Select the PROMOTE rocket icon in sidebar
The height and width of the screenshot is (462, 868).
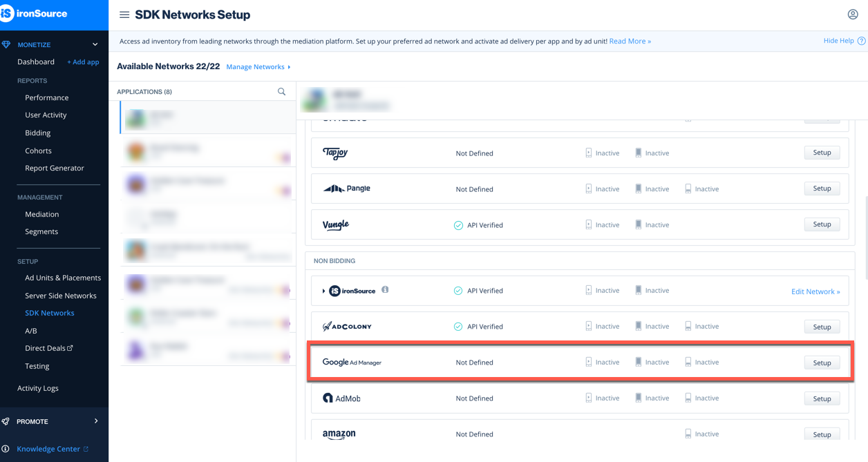(x=6, y=420)
